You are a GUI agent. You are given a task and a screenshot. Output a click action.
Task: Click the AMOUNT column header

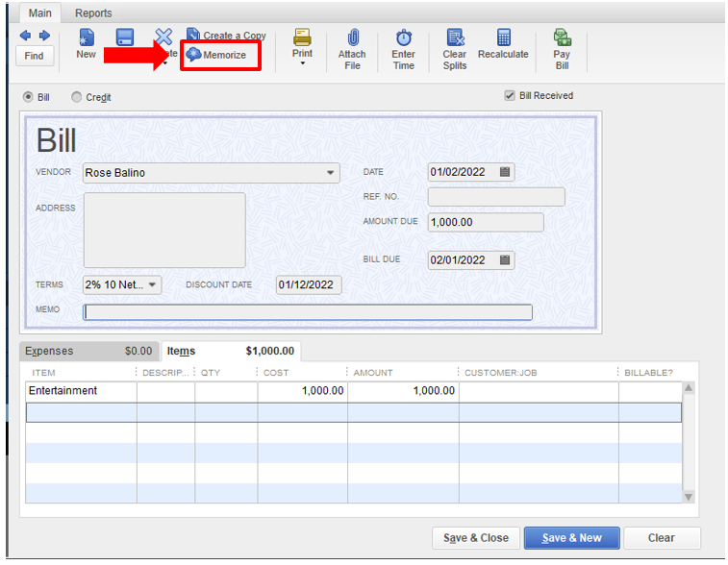pos(373,373)
